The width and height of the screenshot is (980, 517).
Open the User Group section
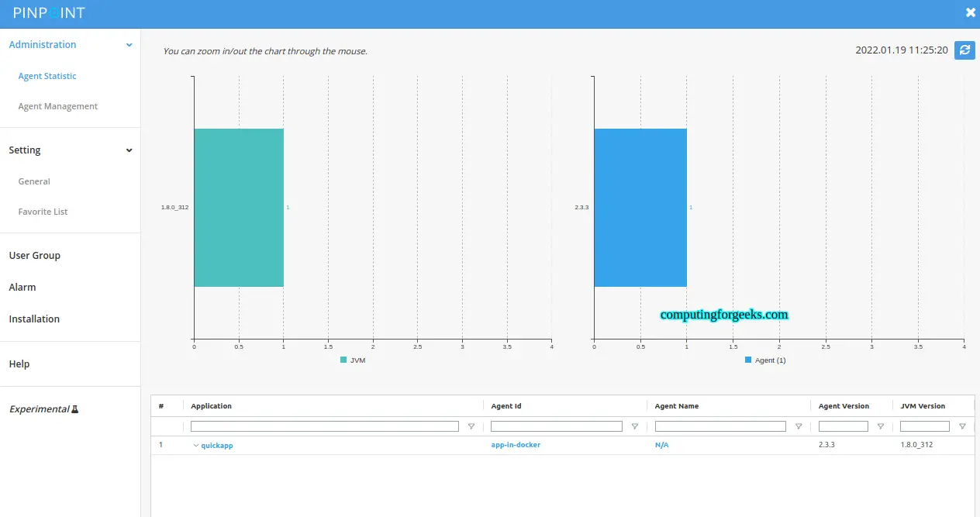(34, 255)
